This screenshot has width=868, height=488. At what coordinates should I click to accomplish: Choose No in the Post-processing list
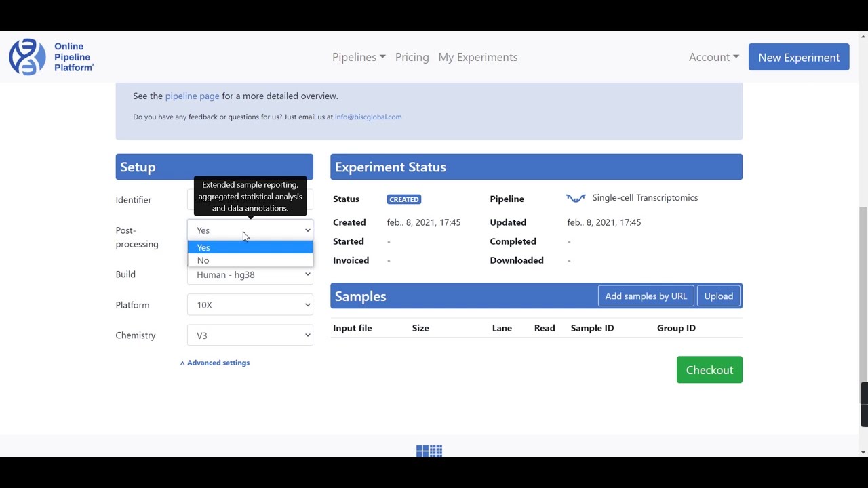pos(250,260)
